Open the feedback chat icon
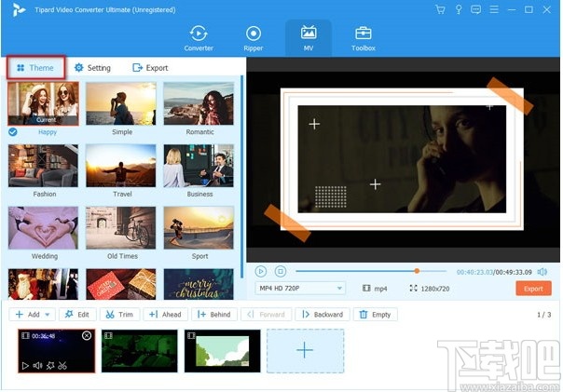The height and width of the screenshot is (392, 563). [x=475, y=9]
